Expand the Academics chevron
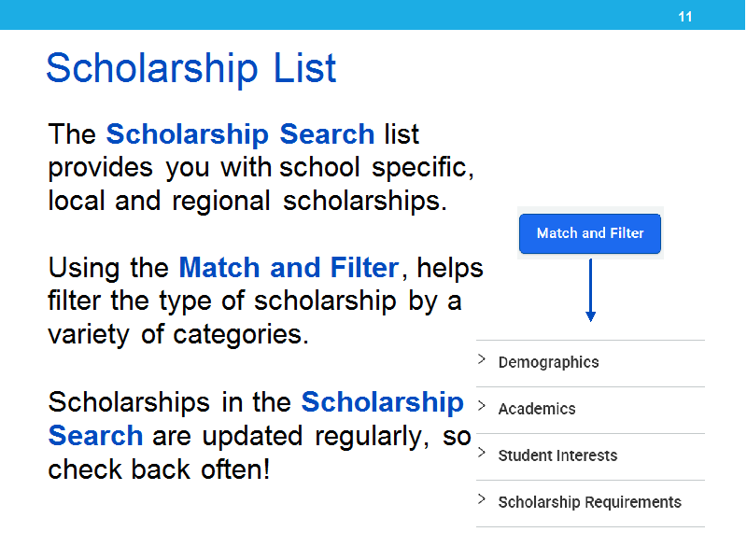The height and width of the screenshot is (560, 747). pyautogui.click(x=482, y=406)
